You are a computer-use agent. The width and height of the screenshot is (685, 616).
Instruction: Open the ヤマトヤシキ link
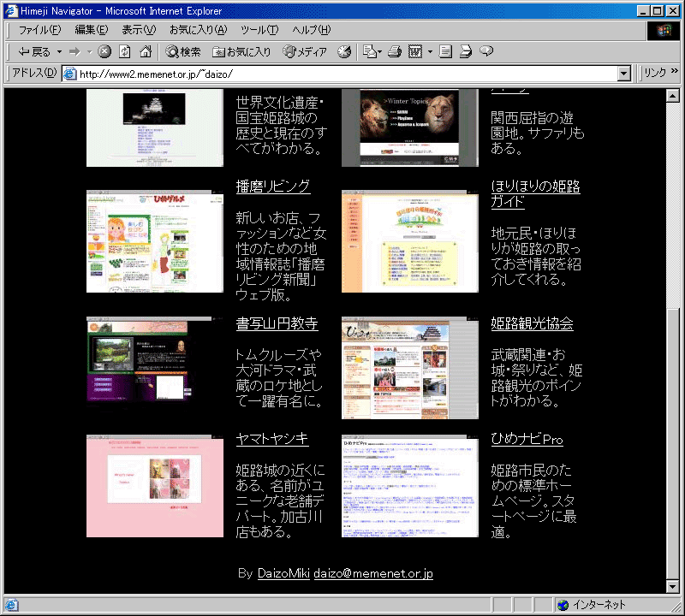point(272,439)
